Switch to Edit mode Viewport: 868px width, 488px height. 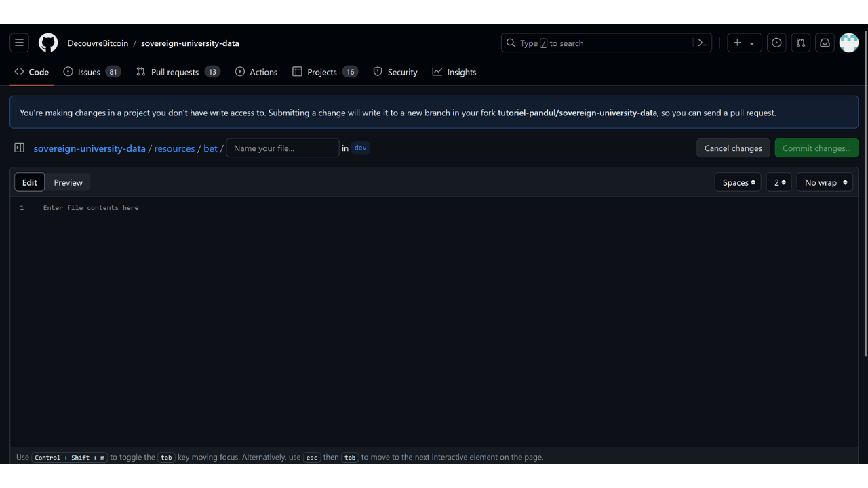click(30, 182)
